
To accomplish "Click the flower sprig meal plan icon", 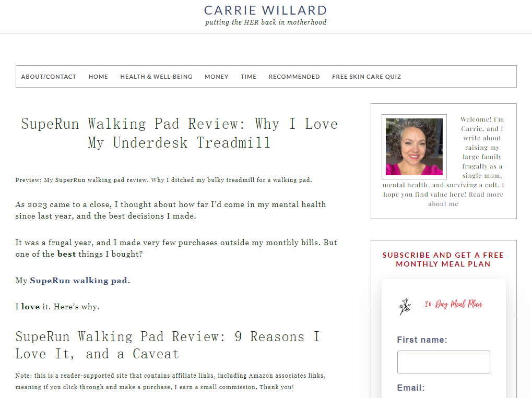I will [405, 306].
